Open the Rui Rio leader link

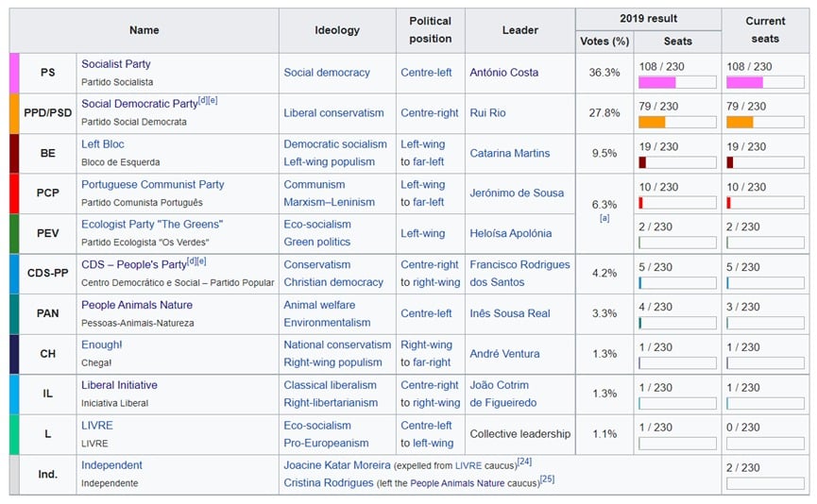(x=487, y=113)
